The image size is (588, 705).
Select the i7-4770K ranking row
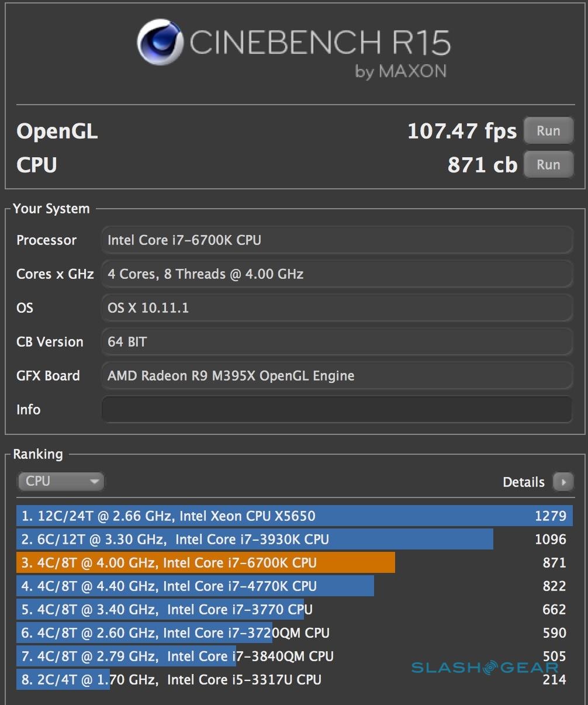pyautogui.click(x=195, y=586)
